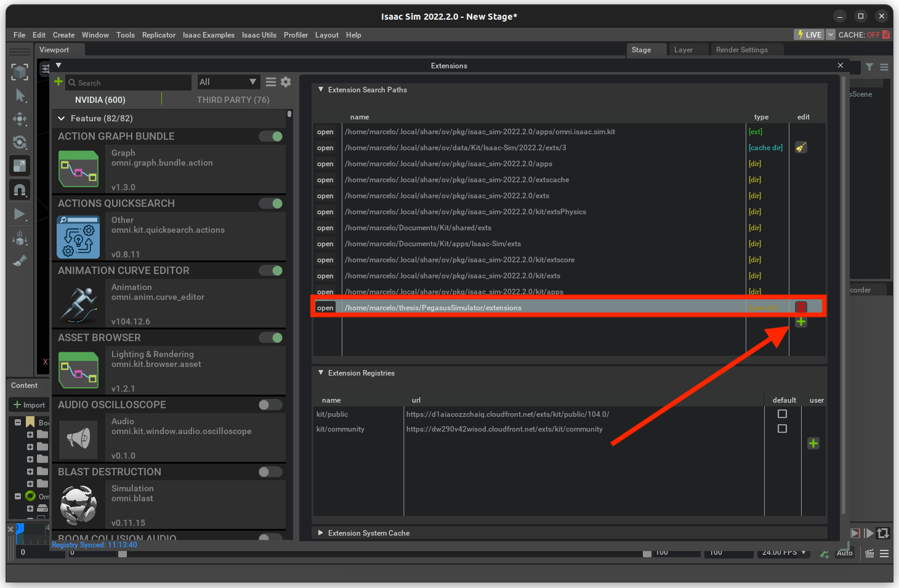The width and height of the screenshot is (899, 588).
Task: Select the Play button in the left toolbar
Action: click(20, 214)
